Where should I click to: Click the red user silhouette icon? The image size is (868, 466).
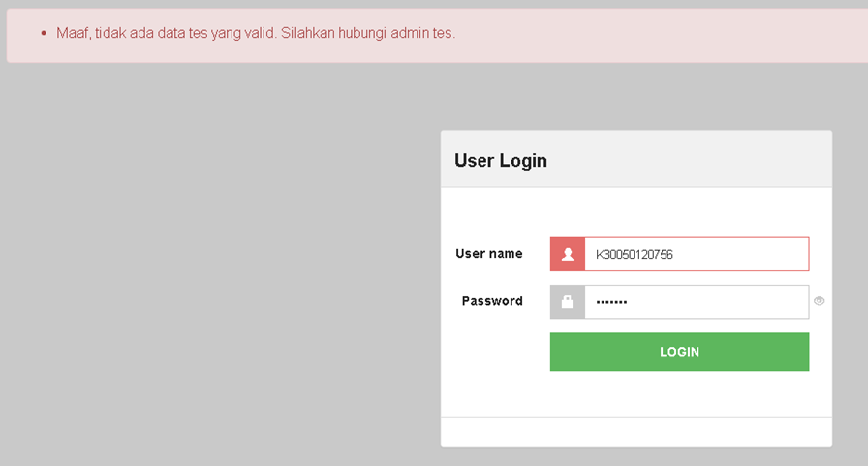pos(568,254)
